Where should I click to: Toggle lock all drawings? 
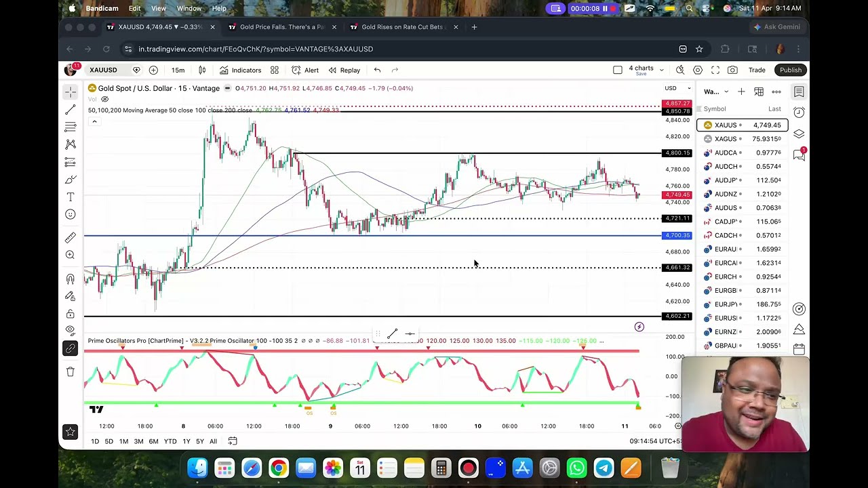71,314
